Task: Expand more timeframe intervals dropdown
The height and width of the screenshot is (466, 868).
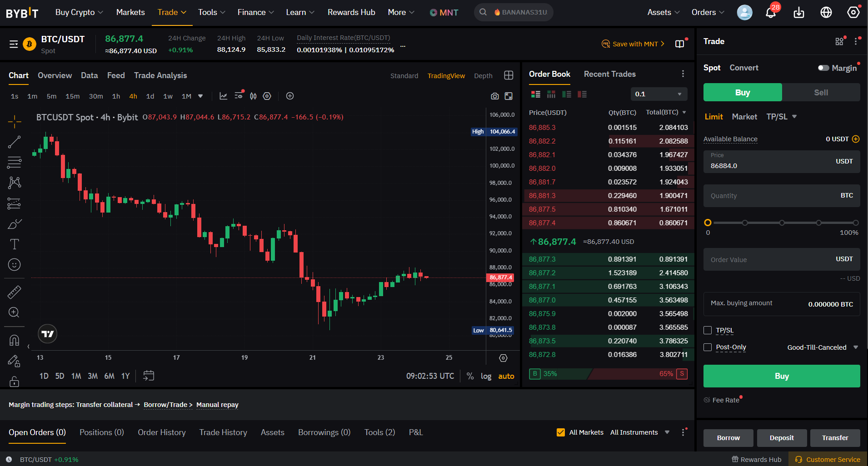Action: (x=200, y=96)
